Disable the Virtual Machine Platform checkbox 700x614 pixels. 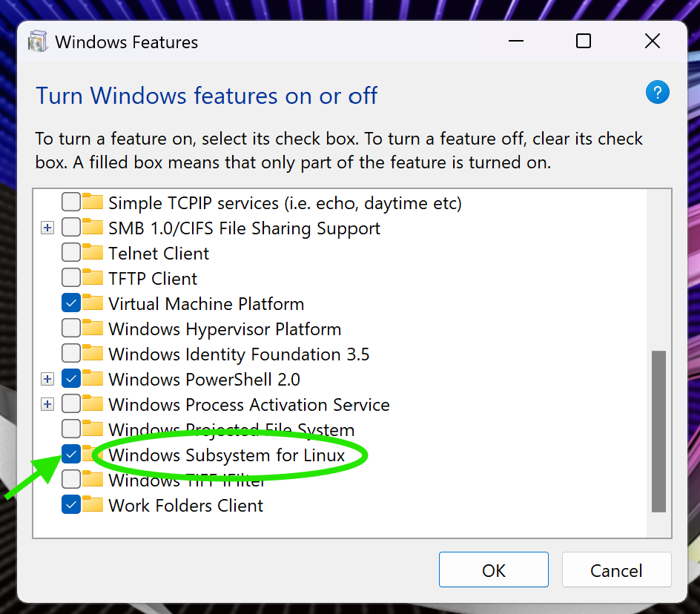point(71,303)
